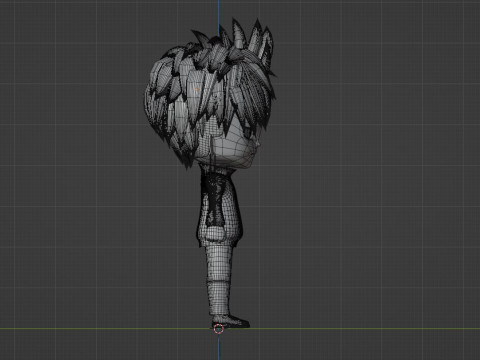Click the orange origin dot on the hair
This screenshot has height=360, width=480.
[x=197, y=89]
